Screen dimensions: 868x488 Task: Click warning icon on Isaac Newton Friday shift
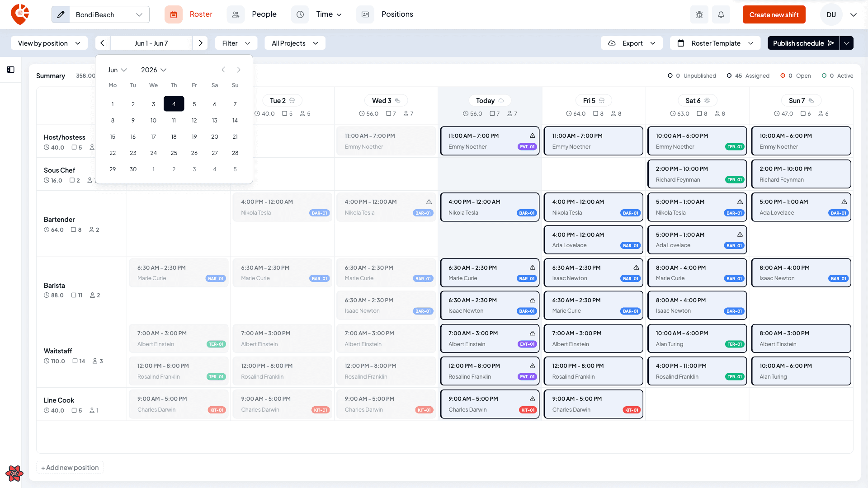(x=636, y=267)
